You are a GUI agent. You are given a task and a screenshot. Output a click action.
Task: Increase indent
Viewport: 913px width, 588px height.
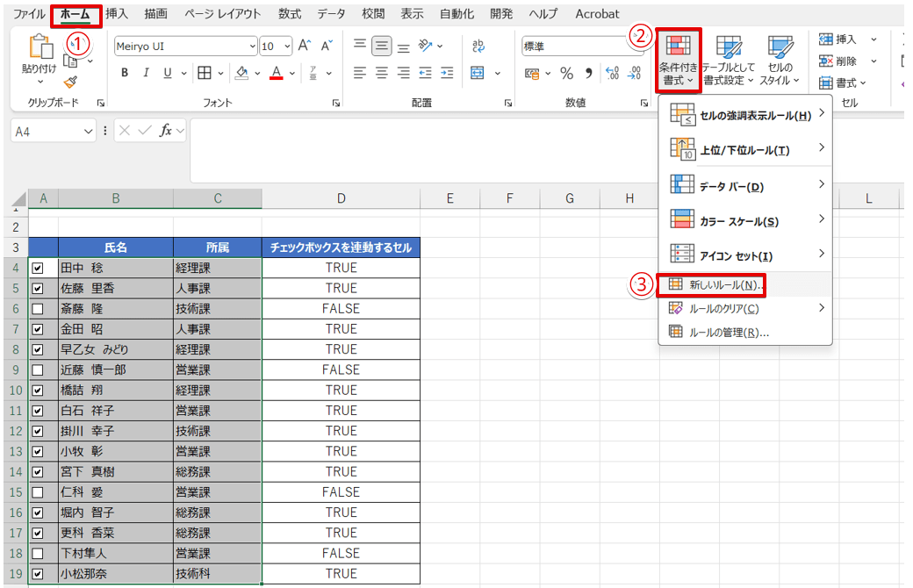447,73
